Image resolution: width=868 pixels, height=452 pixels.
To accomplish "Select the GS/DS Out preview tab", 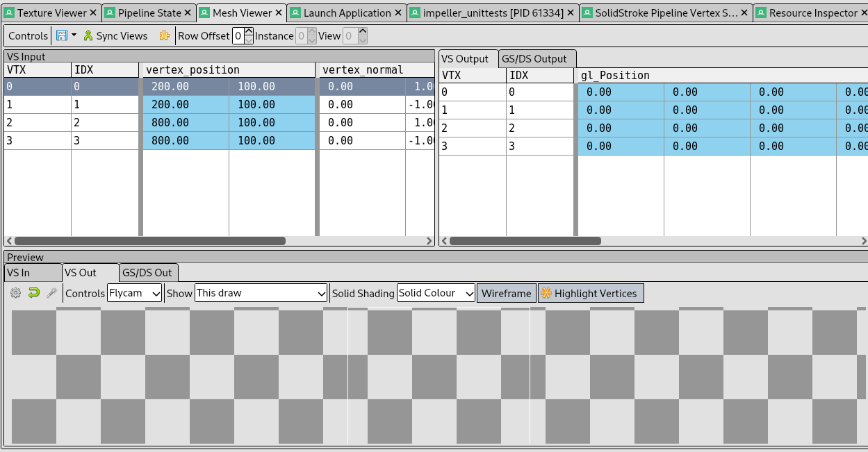I will [149, 273].
